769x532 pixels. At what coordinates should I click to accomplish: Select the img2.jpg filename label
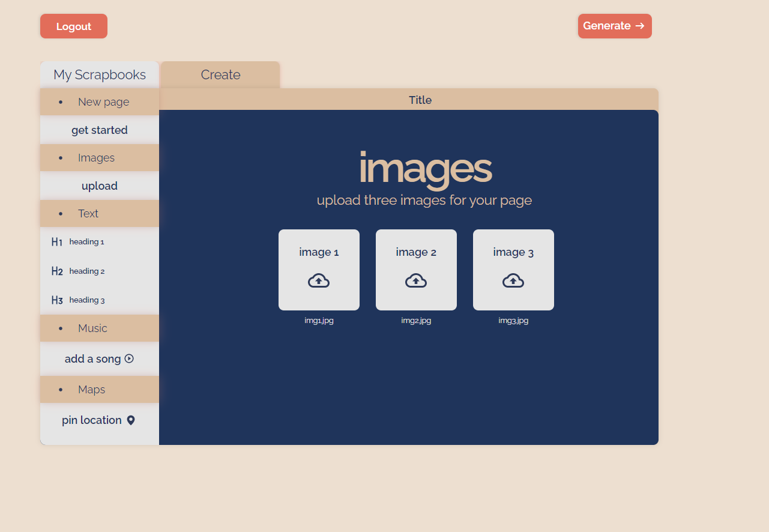(416, 320)
